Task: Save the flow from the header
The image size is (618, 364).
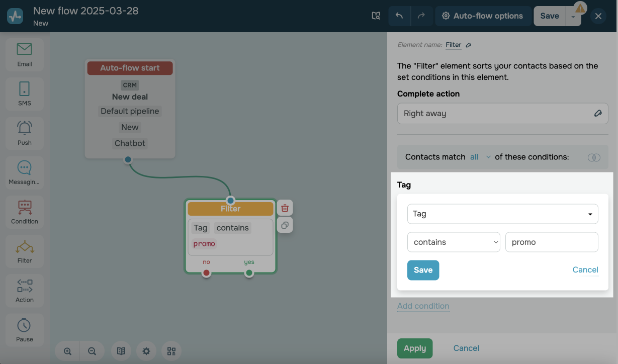Action: 550,16
